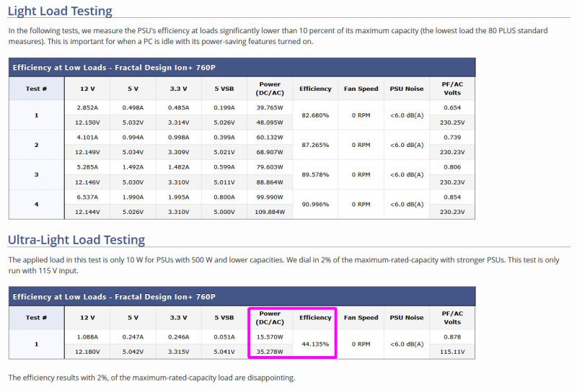Click the 99.990W power value
Viewport: 577px width, 392px height.
pos(270,197)
